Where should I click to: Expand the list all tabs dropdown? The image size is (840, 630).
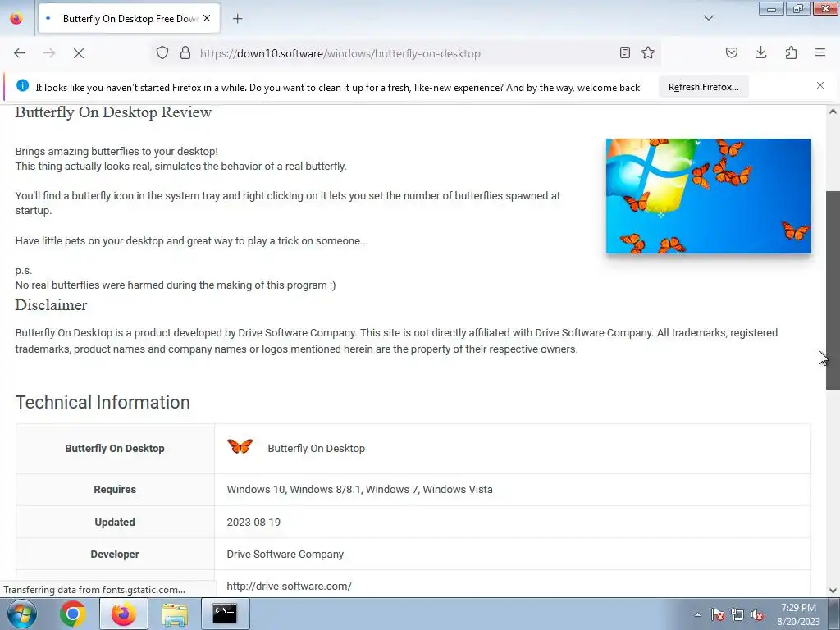[x=708, y=18]
